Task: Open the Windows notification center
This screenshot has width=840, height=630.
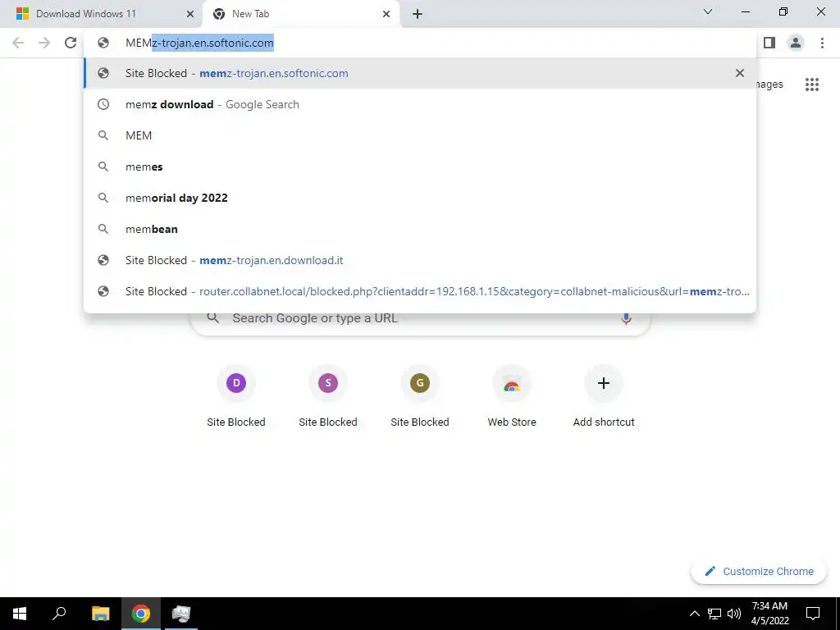Action: tap(813, 614)
